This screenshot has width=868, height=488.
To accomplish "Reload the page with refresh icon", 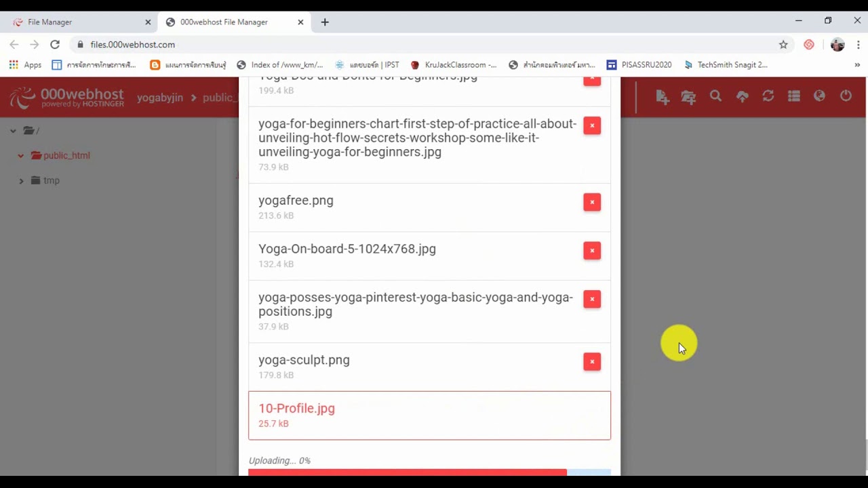I will point(55,45).
